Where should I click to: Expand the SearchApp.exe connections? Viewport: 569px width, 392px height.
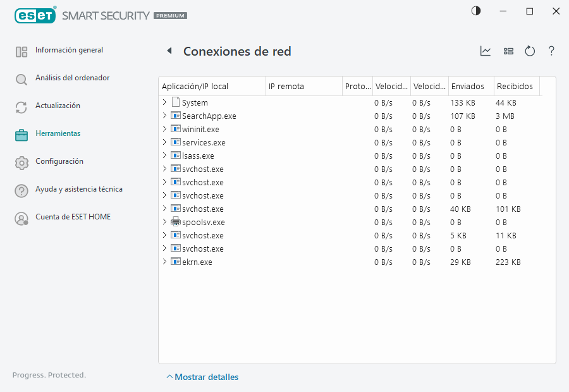click(164, 116)
